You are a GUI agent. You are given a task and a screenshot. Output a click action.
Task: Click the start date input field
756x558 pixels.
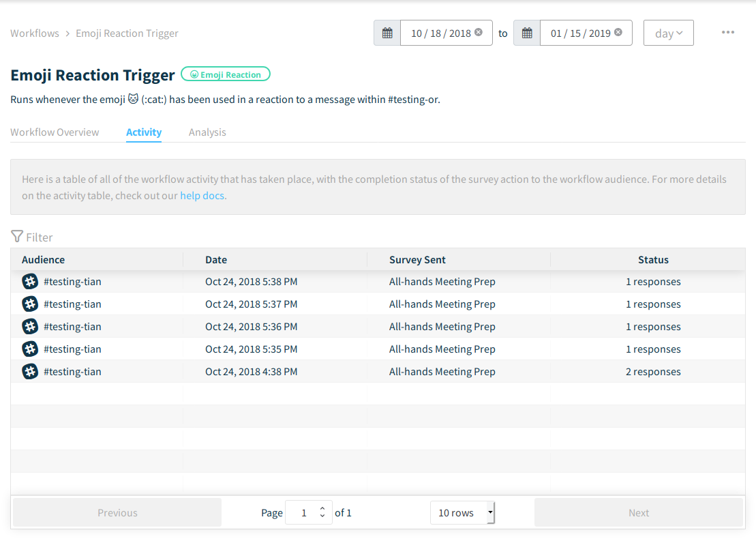pyautogui.click(x=440, y=33)
